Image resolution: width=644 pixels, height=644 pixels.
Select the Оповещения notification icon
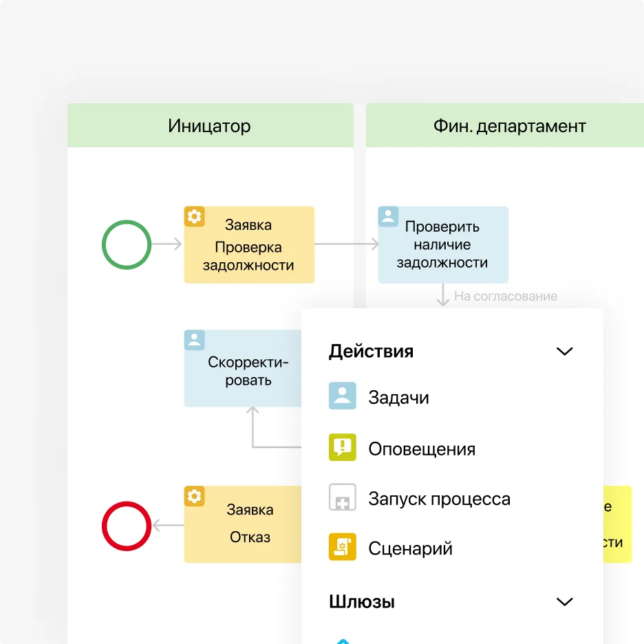click(342, 447)
